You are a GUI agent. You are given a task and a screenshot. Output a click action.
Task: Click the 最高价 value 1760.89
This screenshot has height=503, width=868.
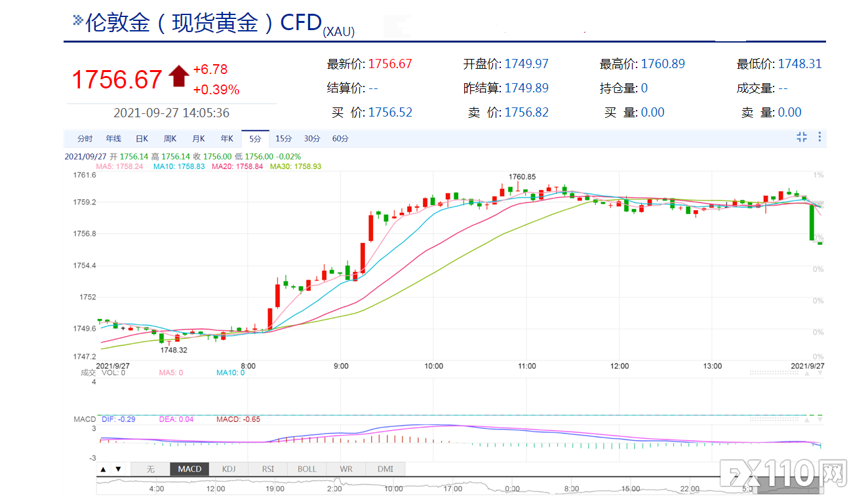pos(663,64)
